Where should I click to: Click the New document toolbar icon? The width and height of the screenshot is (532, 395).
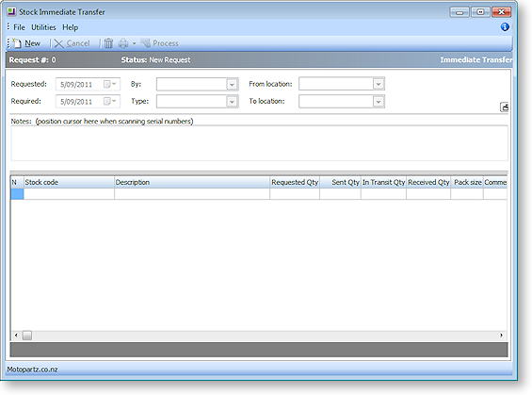(16, 43)
